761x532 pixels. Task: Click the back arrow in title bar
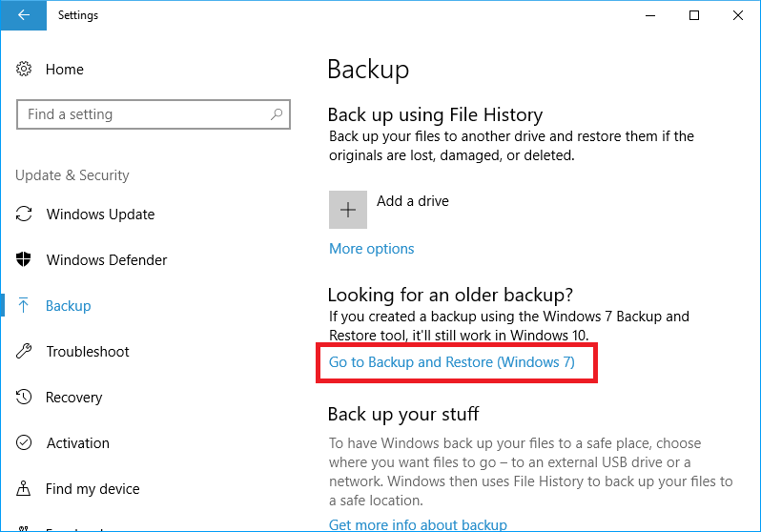tap(22, 15)
